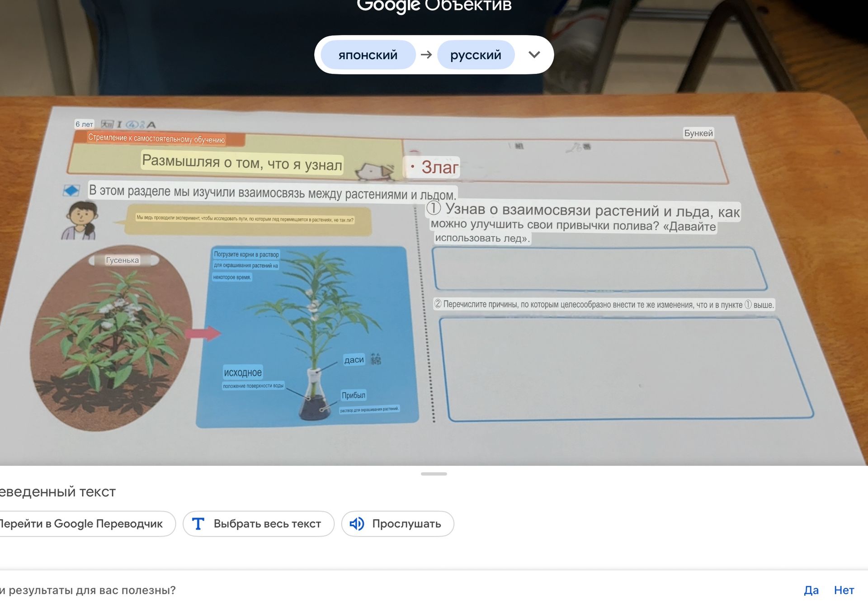Expand the language selector chevron

tap(534, 55)
